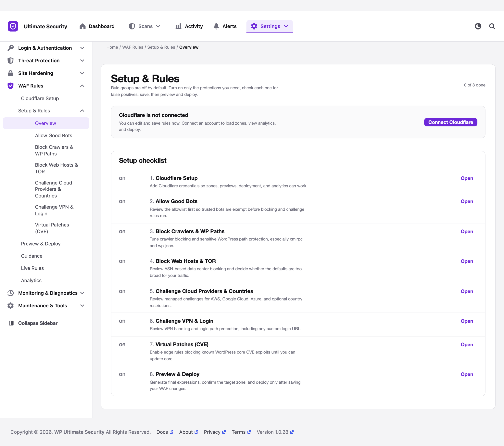Open Scans dropdown arrow

click(158, 26)
